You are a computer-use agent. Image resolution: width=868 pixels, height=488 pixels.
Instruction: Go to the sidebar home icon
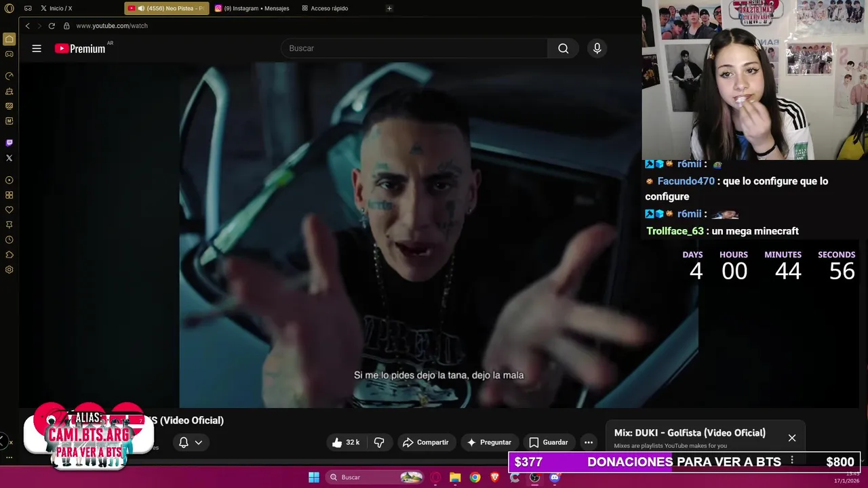tap(9, 39)
